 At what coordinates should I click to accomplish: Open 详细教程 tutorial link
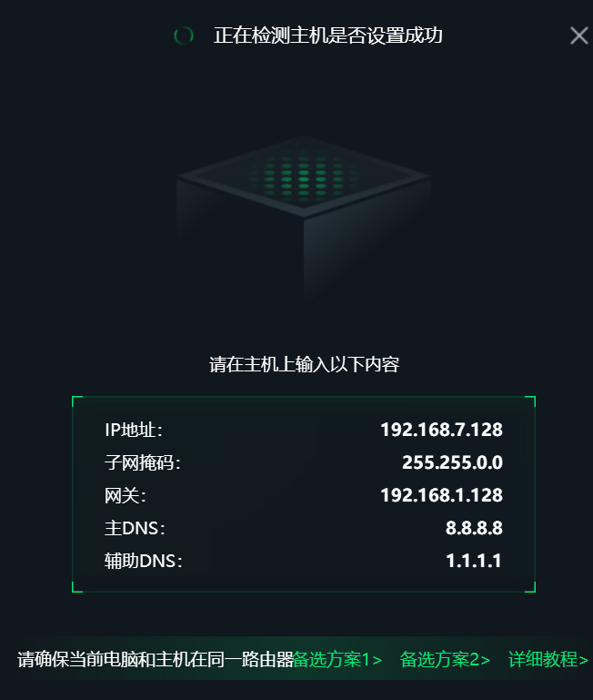548,659
